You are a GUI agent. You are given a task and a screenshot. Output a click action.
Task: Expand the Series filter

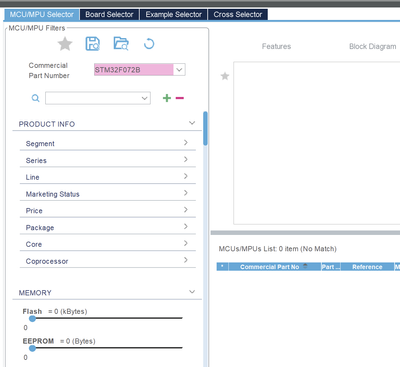108,160
